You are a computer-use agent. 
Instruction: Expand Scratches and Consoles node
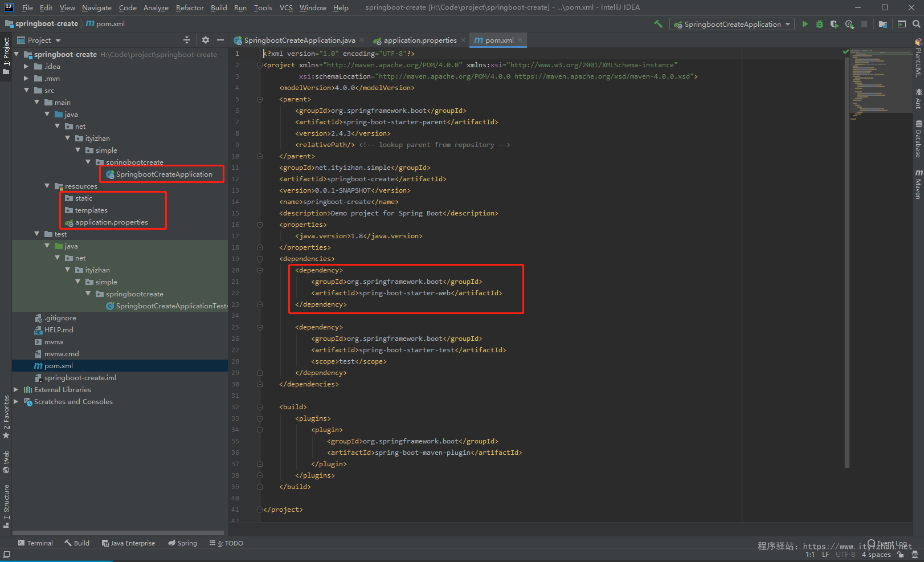tap(16, 402)
